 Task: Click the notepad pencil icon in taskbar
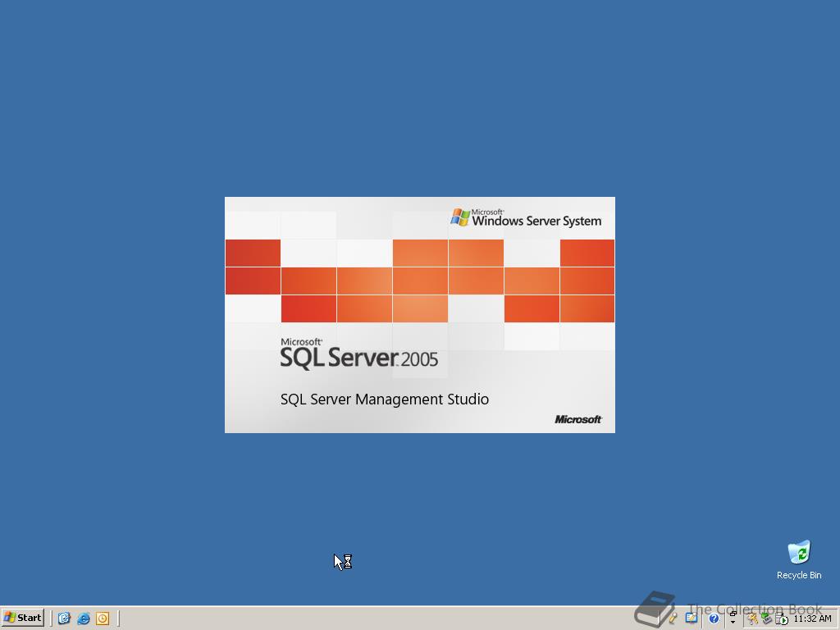[691, 618]
